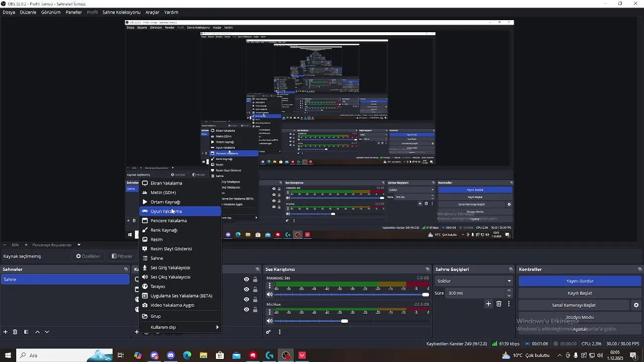
Task: Click the Stüdyo Modu button
Action: (580, 317)
